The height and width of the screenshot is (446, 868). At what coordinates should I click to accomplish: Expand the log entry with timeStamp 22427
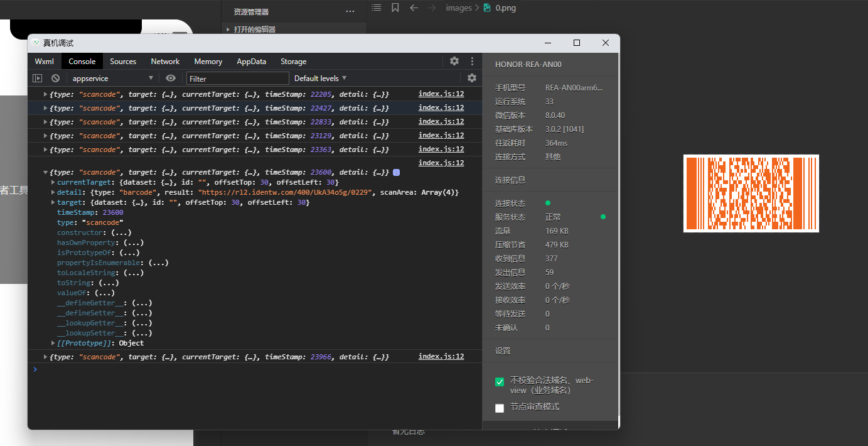coord(45,108)
